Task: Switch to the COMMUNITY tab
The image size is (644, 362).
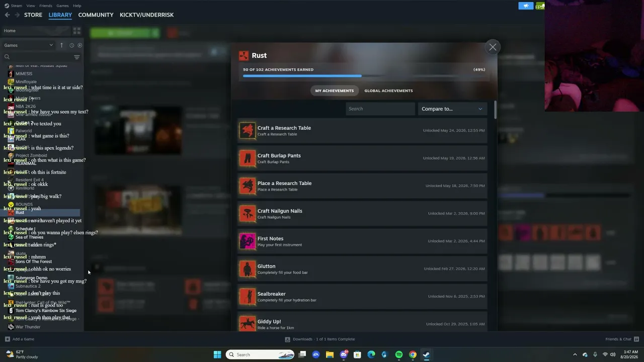Action: [x=96, y=15]
